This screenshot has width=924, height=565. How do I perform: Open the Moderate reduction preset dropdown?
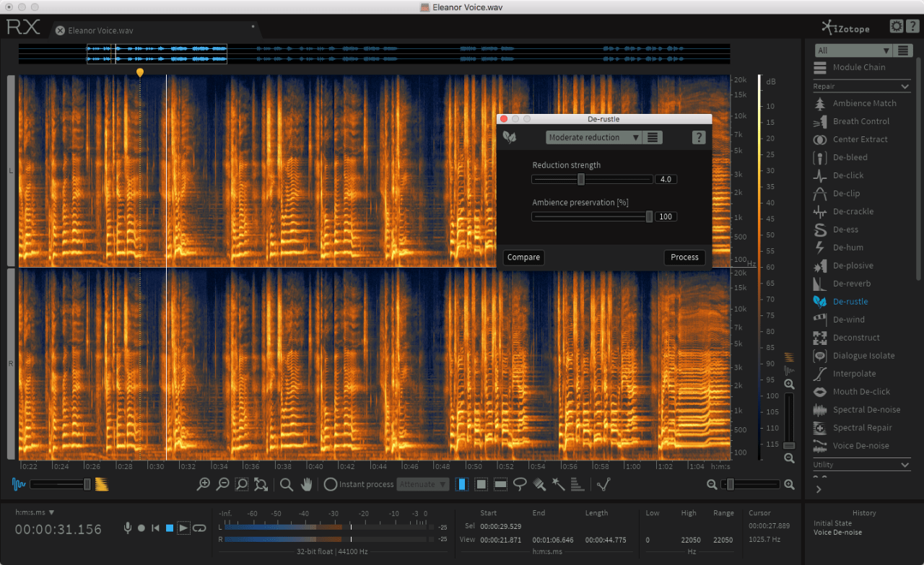[x=593, y=137]
